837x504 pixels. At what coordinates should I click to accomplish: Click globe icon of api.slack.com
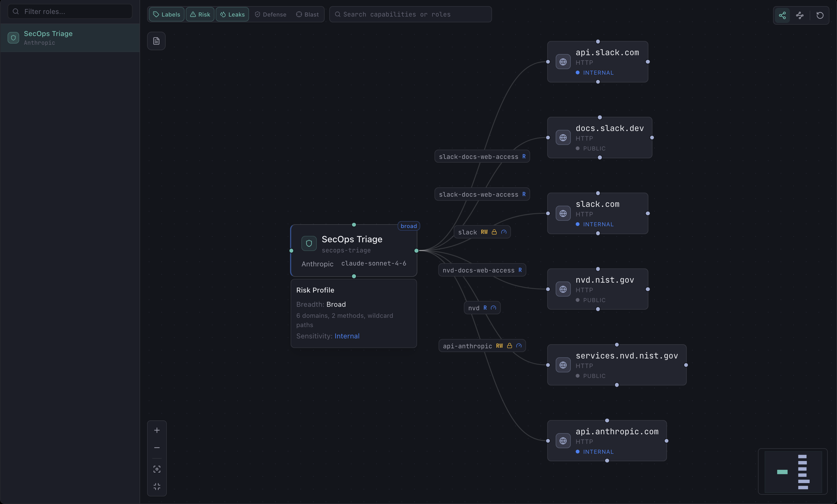[x=563, y=62]
